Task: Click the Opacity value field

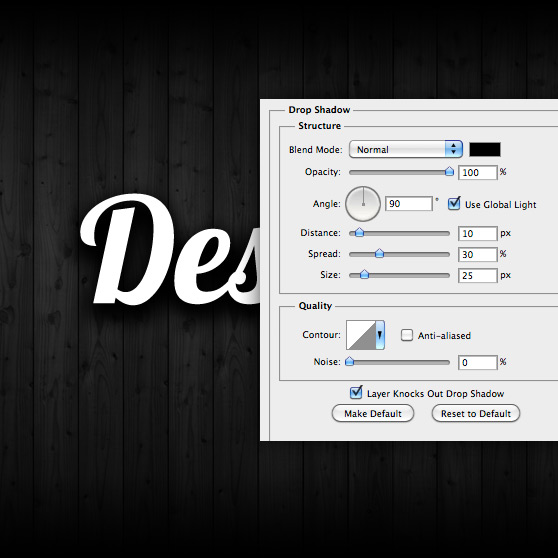Action: pyautogui.click(x=477, y=173)
